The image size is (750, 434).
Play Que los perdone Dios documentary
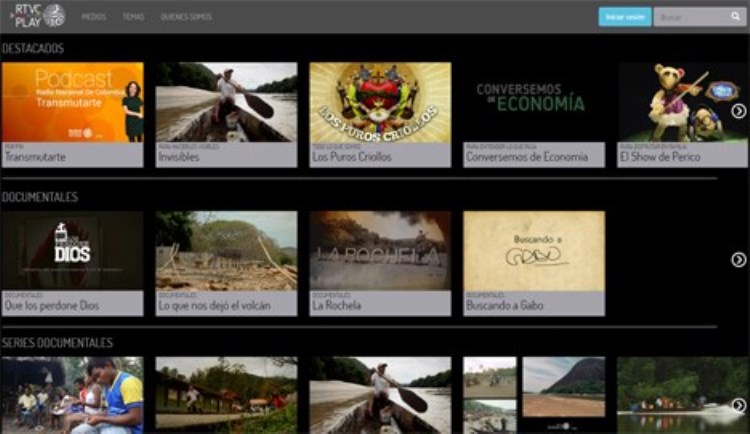click(x=72, y=250)
